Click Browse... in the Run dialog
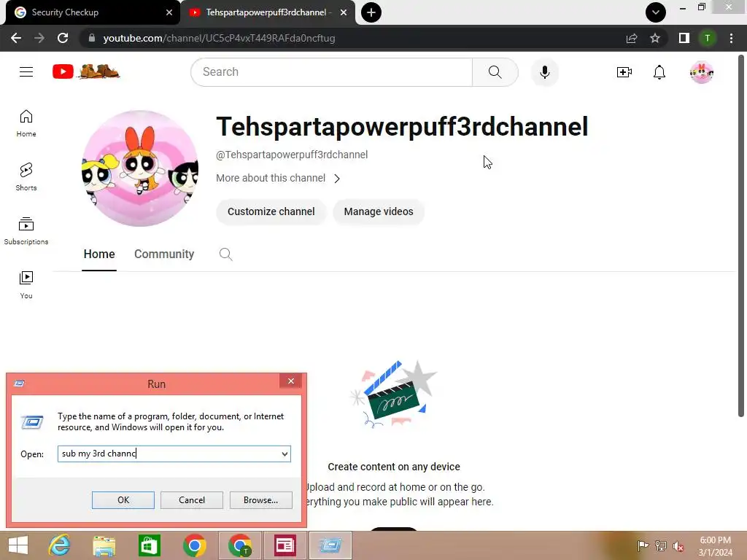Image resolution: width=747 pixels, height=560 pixels. 260,500
